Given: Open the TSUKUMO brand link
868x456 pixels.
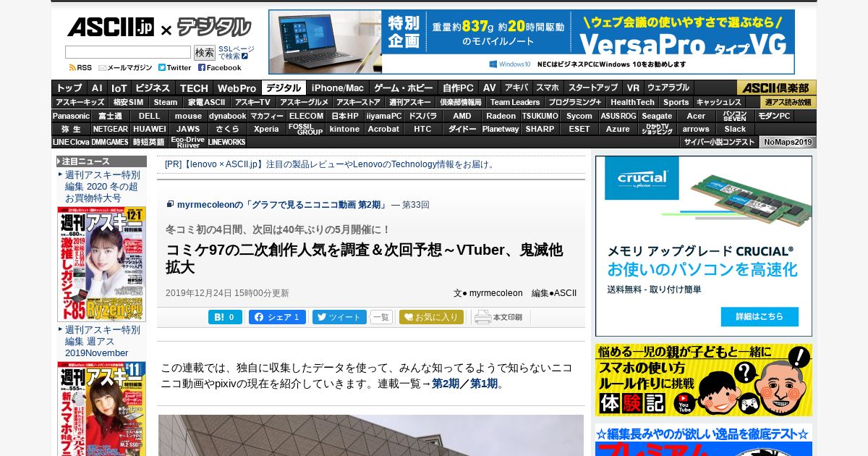Looking at the screenshot, I should [540, 116].
